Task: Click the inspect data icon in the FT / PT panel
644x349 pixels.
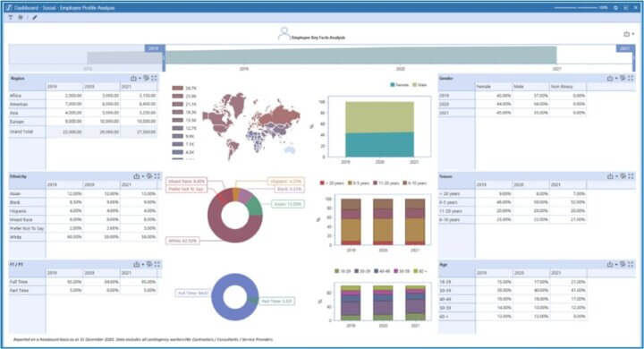Action: coord(149,264)
